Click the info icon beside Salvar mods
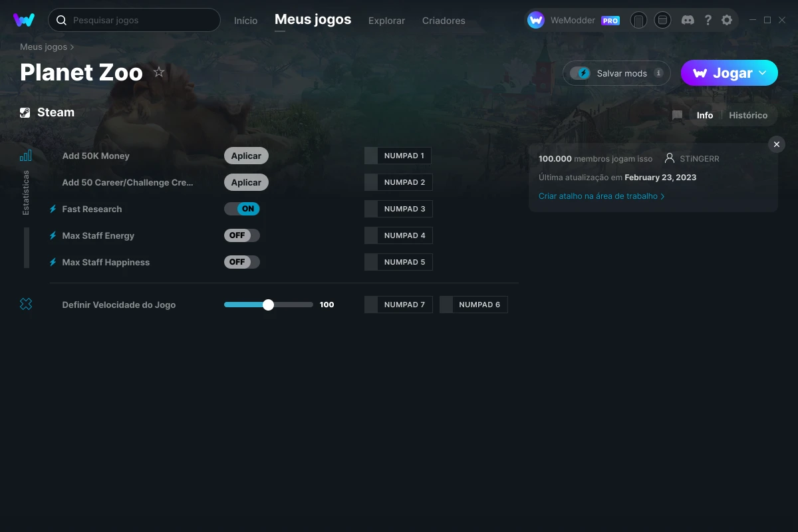 (658, 73)
